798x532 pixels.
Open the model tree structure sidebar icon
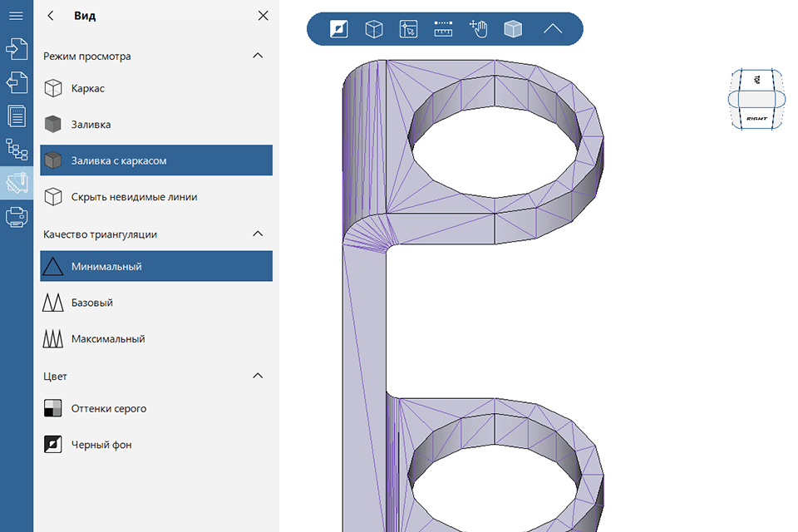click(17, 149)
